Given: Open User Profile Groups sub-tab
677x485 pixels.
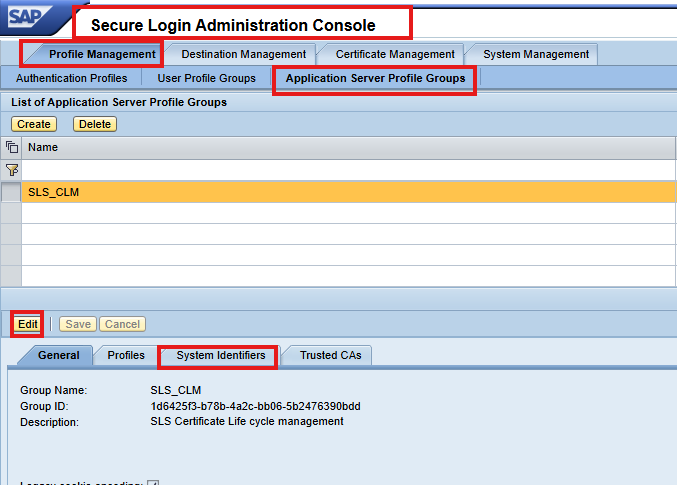Looking at the screenshot, I should [x=206, y=78].
